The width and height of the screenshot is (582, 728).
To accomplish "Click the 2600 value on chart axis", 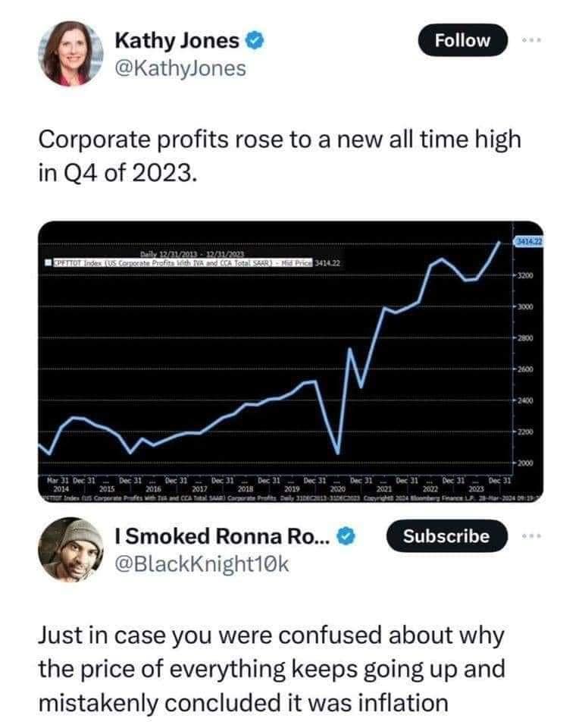I will pos(526,369).
